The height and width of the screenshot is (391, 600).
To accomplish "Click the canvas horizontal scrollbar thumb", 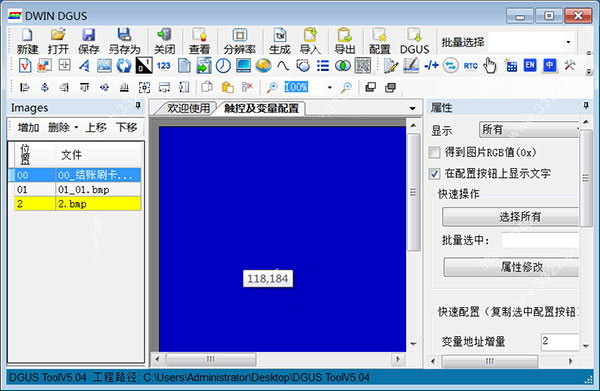I will click(211, 359).
